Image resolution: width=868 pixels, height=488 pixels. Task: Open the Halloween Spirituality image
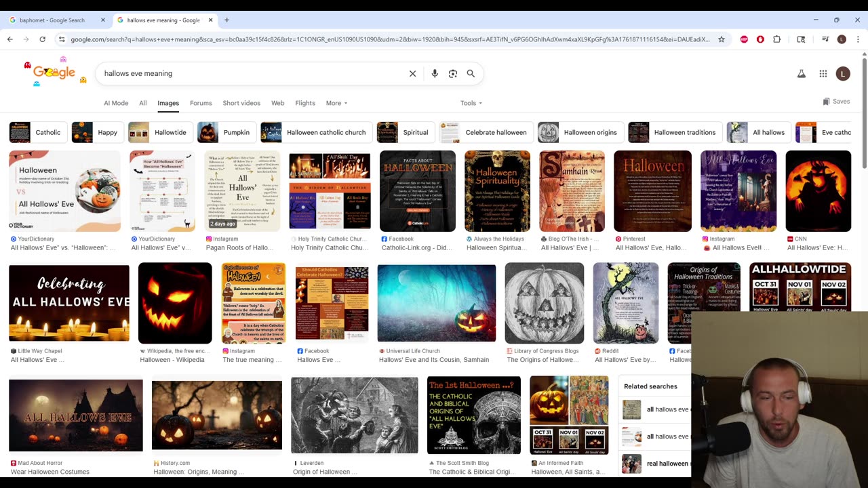497,191
